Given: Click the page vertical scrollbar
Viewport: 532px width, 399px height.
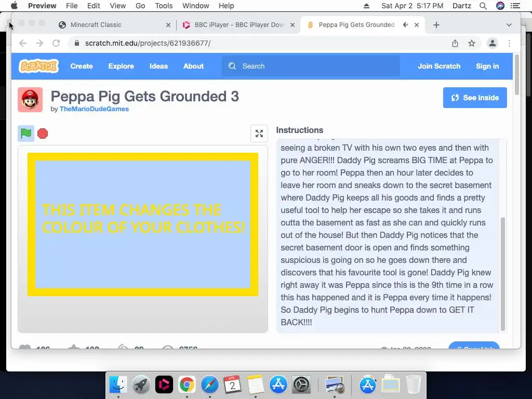Looking at the screenshot, I should [517, 74].
